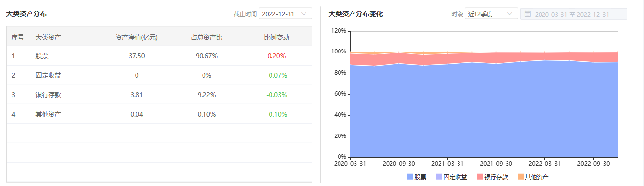Toggle 固定收益 legend series visibility
644x186 pixels.
[x=452, y=177]
